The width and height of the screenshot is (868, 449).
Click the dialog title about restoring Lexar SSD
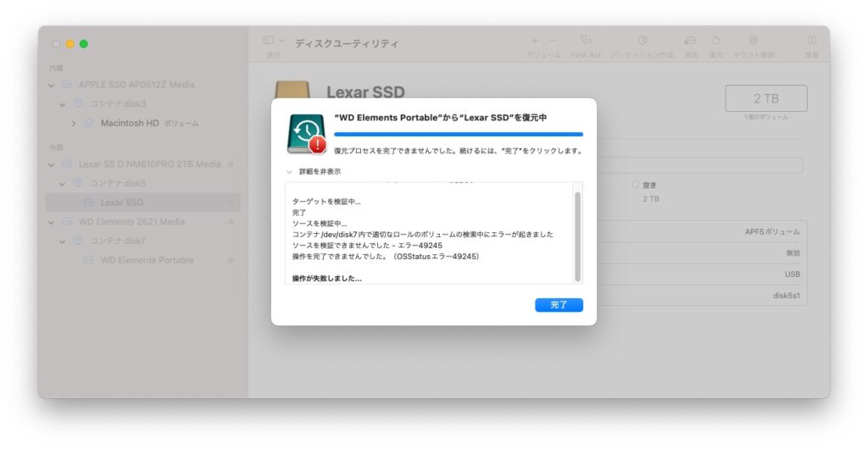coord(441,118)
